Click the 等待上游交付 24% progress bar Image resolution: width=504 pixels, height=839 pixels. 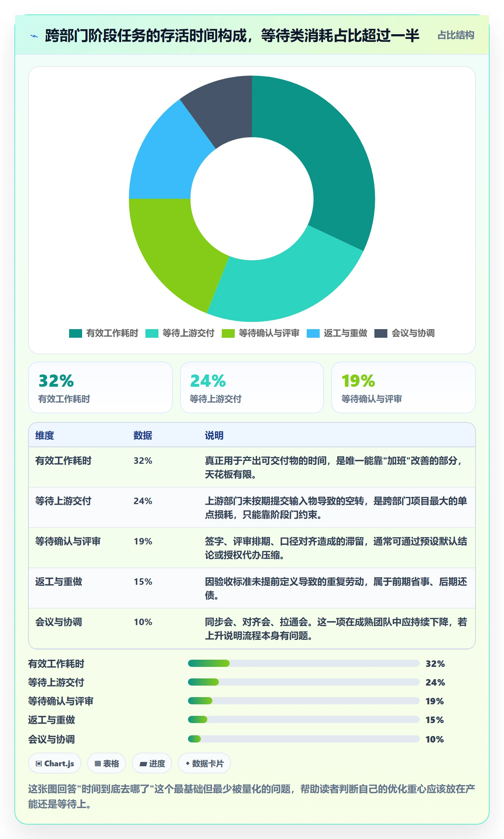(x=304, y=682)
